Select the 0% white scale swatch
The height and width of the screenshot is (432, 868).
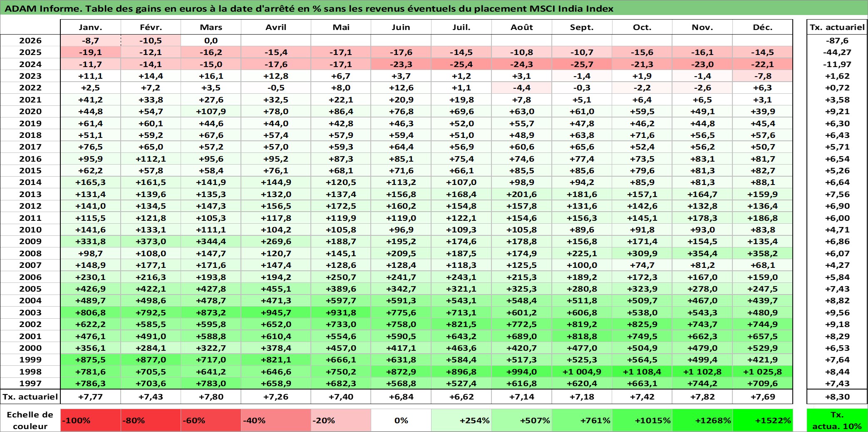[x=401, y=420]
